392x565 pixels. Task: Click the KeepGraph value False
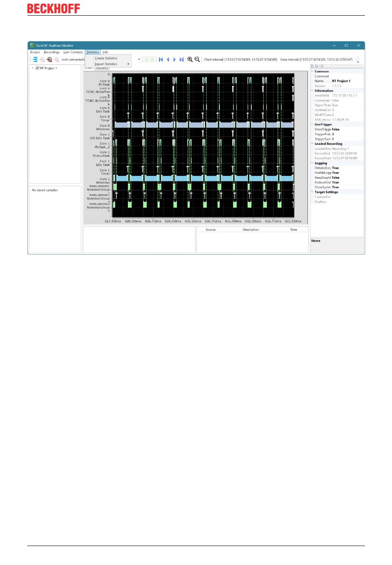336,177
